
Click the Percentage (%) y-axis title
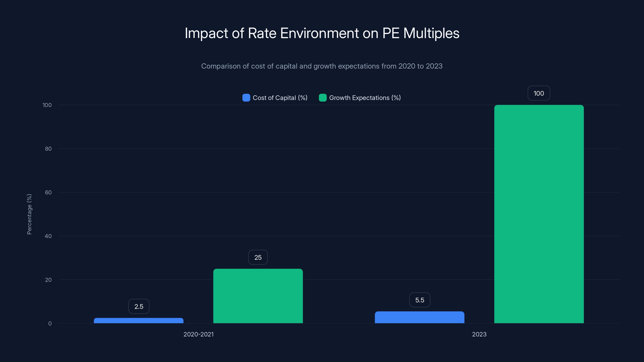(x=29, y=214)
